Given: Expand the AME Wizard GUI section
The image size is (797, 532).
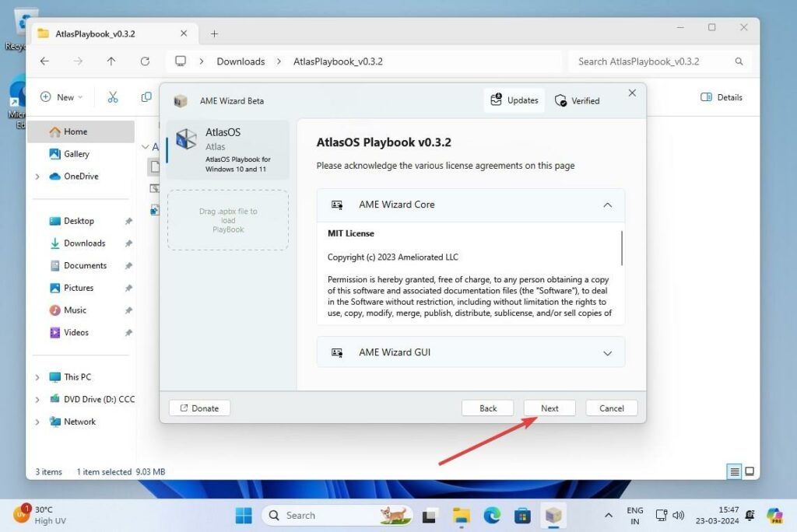Looking at the screenshot, I should [607, 353].
